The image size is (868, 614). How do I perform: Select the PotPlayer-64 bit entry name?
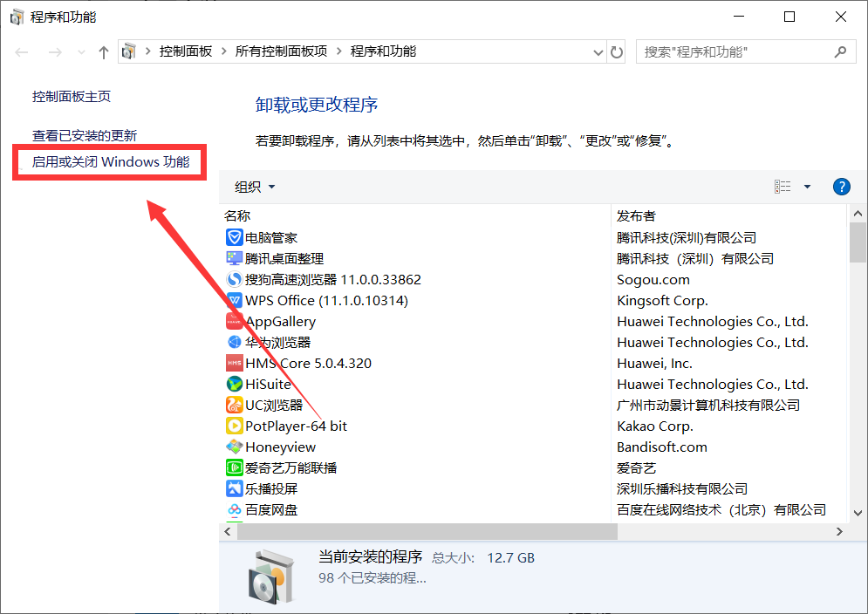tap(296, 426)
